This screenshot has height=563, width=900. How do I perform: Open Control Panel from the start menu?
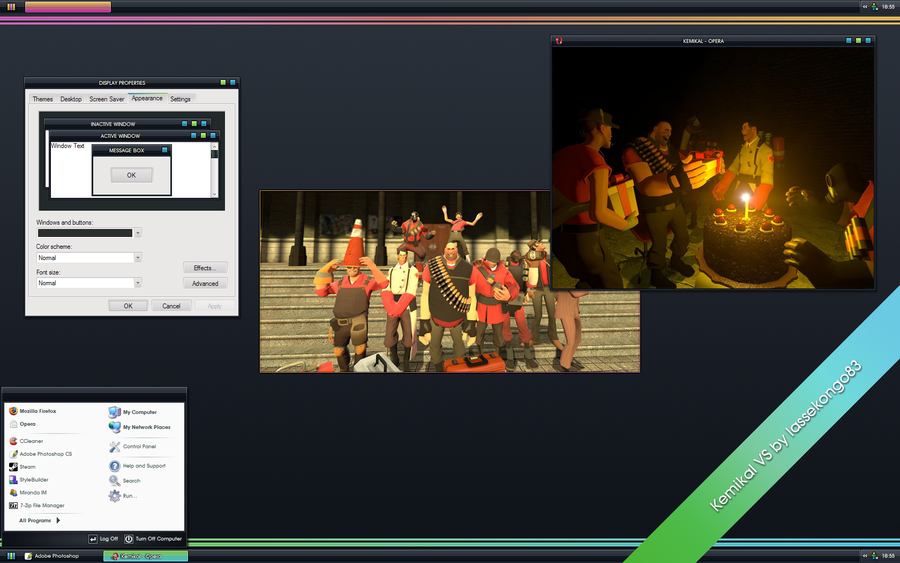pos(133,446)
